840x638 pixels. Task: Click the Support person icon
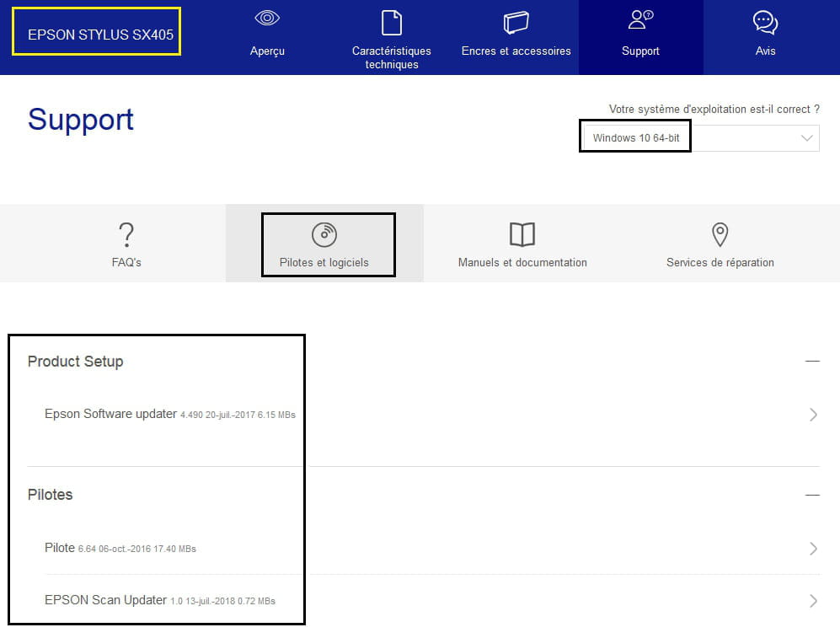(x=640, y=21)
